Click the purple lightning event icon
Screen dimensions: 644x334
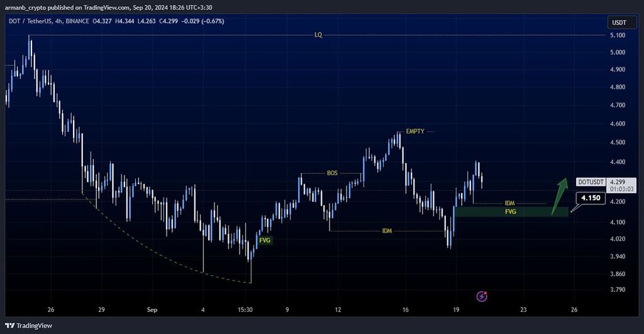tap(482, 296)
